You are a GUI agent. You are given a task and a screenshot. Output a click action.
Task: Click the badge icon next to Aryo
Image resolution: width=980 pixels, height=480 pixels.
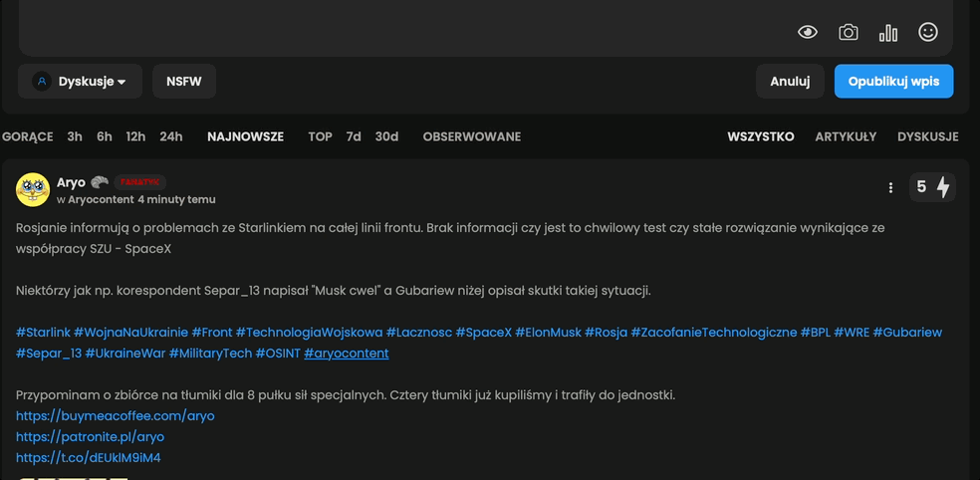click(x=100, y=182)
